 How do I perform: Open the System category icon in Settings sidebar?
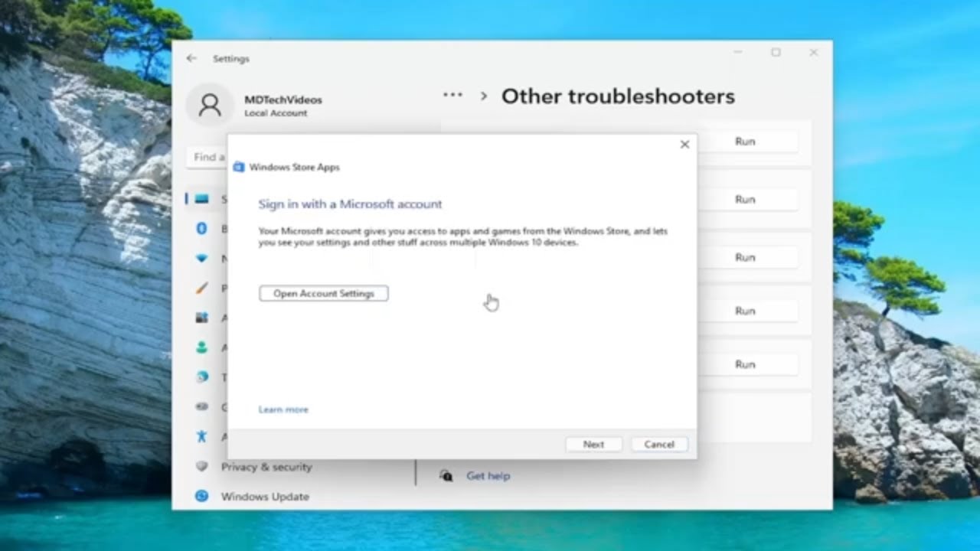point(202,199)
